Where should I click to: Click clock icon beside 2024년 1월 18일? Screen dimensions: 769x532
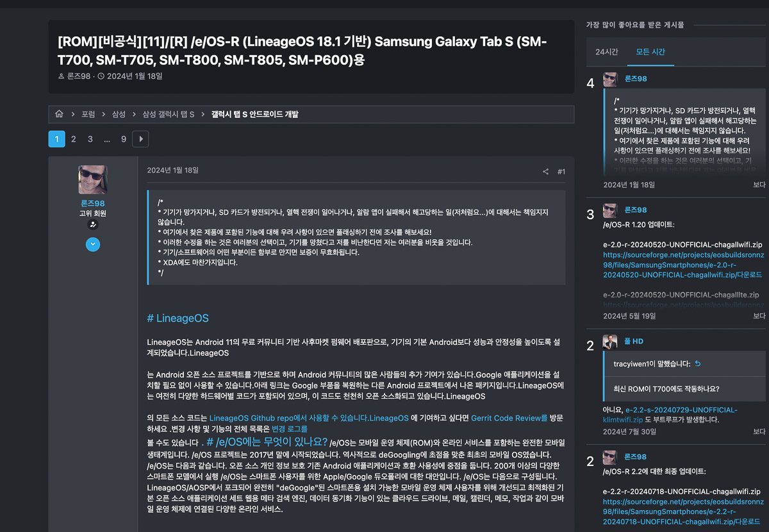tap(101, 76)
